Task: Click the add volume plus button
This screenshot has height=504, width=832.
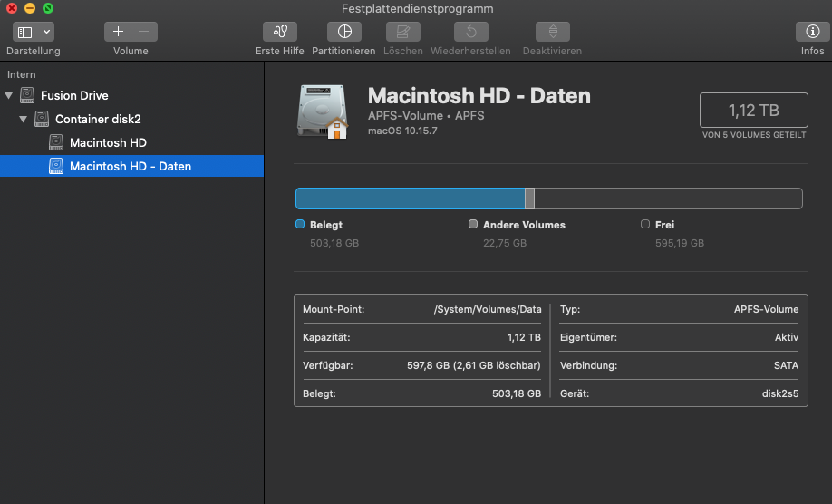Action: (x=118, y=32)
